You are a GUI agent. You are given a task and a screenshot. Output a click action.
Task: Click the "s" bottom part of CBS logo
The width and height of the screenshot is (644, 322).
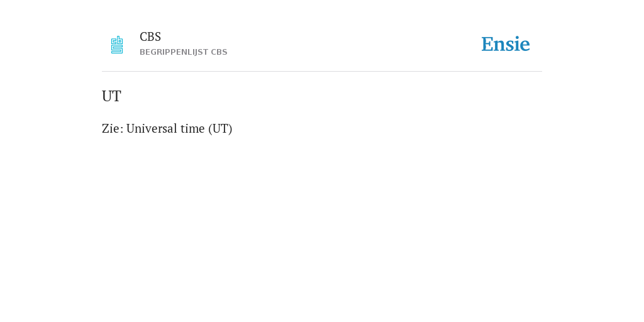click(x=117, y=49)
